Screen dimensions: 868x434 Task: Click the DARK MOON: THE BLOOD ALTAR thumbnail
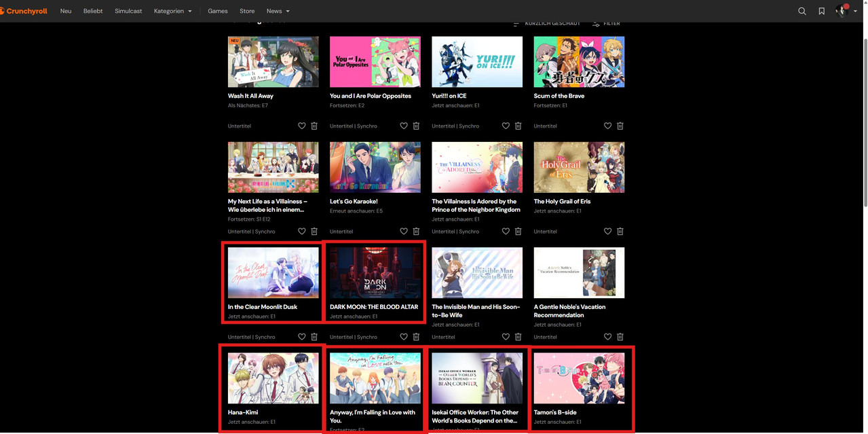click(375, 272)
